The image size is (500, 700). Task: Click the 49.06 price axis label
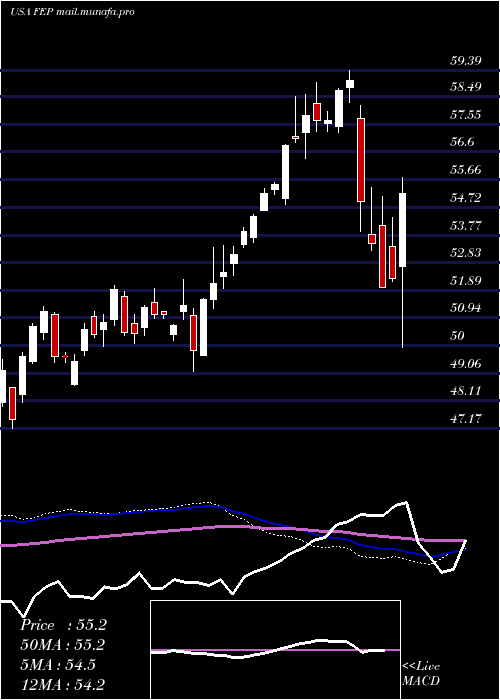(465, 364)
